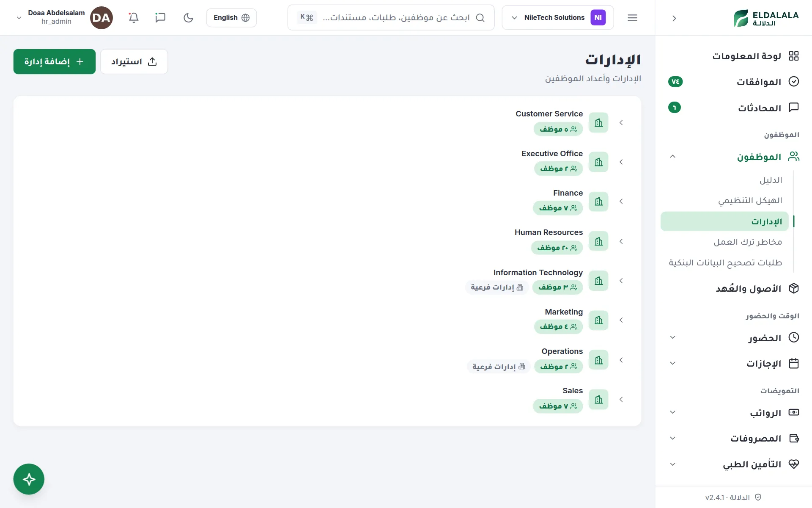Image resolution: width=812 pixels, height=508 pixels.
Task: Click the إضافة إدارة button
Action: click(55, 62)
